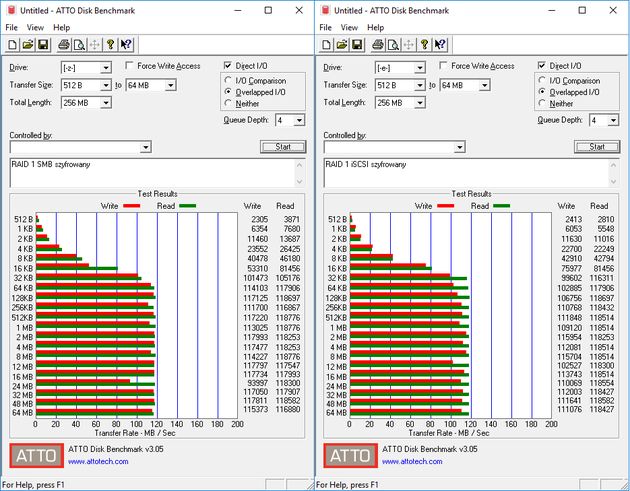Click red Write legend swatch in left window
The height and width of the screenshot is (491, 630).
click(132, 206)
